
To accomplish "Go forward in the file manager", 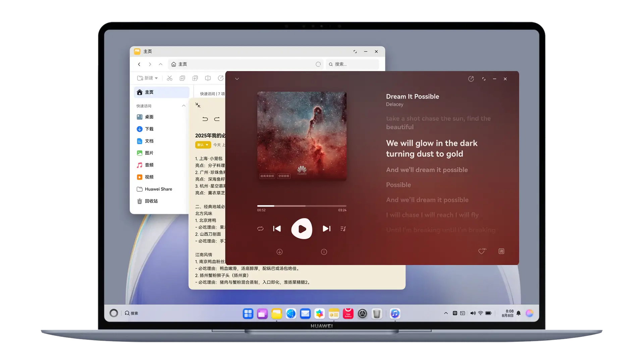I will 150,64.
